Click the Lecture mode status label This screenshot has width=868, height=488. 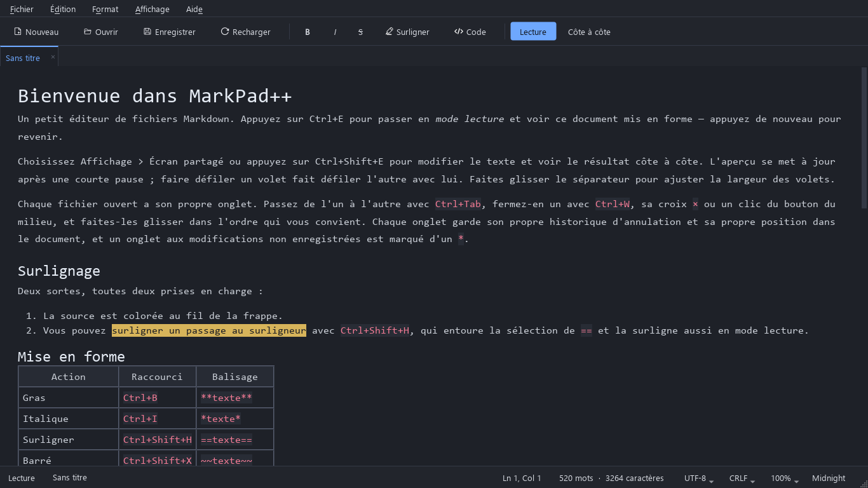pyautogui.click(x=22, y=478)
